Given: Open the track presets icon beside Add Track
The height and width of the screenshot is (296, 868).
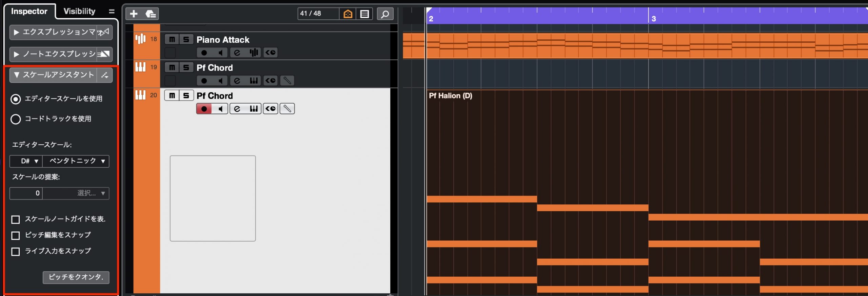Looking at the screenshot, I should pyautogui.click(x=150, y=14).
